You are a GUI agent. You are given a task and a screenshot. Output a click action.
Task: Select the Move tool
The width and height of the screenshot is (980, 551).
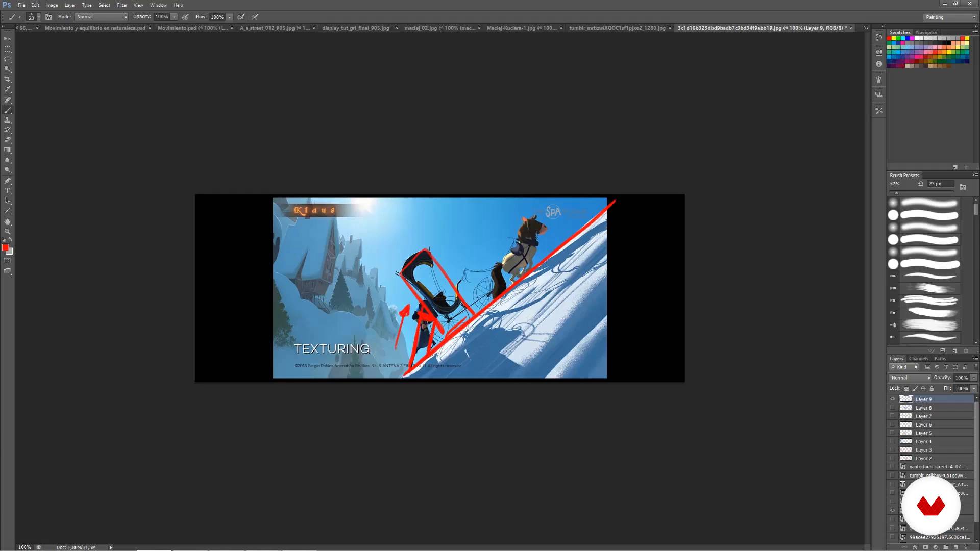pos(7,39)
